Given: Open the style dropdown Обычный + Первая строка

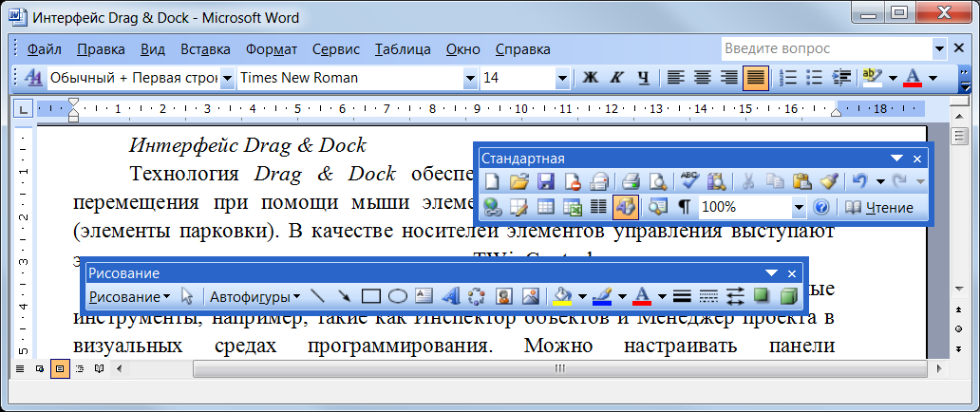Looking at the screenshot, I should point(228,79).
